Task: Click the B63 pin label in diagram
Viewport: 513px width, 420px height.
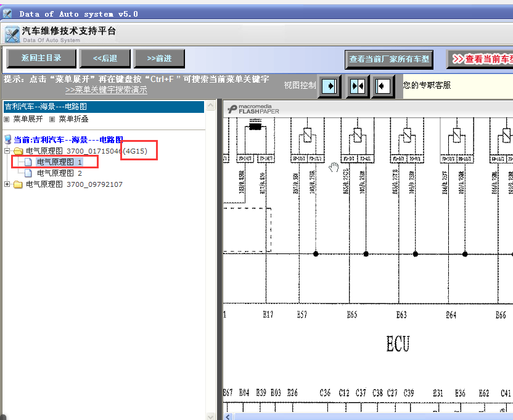Action: pyautogui.click(x=401, y=315)
